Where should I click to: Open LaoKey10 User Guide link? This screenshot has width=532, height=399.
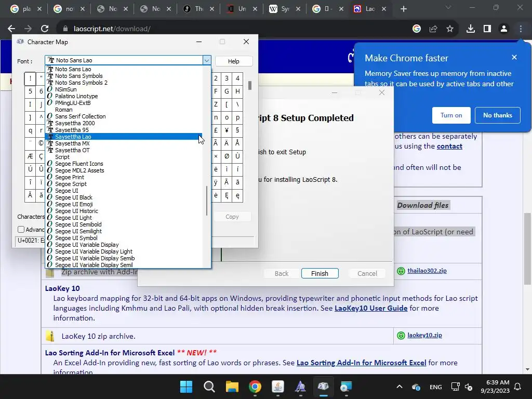[371, 308]
